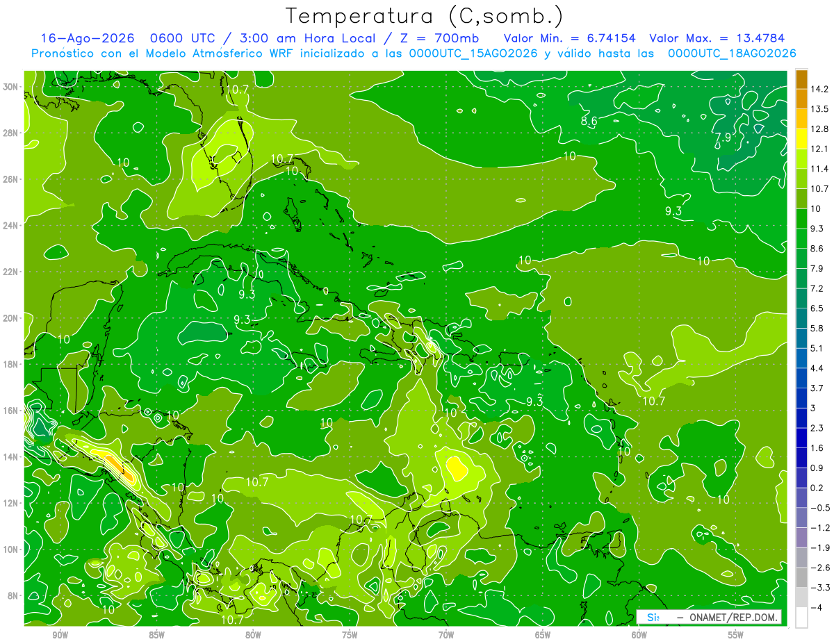Screen dimensions: 834x644
Task: Click the 5.1 value on the color scale
Action: tap(817, 348)
